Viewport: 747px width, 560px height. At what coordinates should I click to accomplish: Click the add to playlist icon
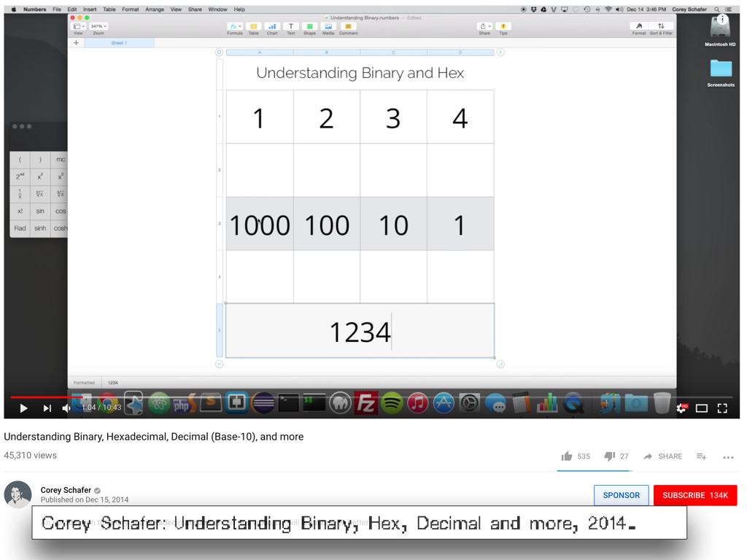(701, 456)
